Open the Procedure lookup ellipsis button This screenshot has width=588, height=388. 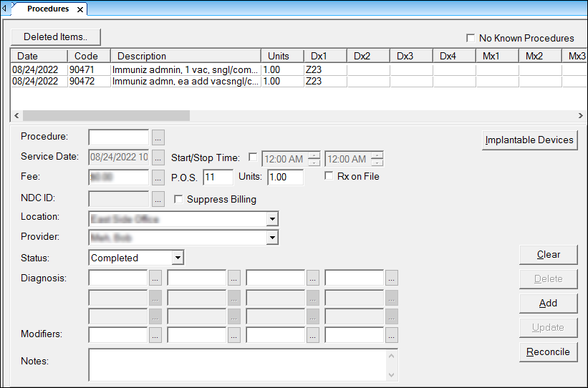coord(158,137)
